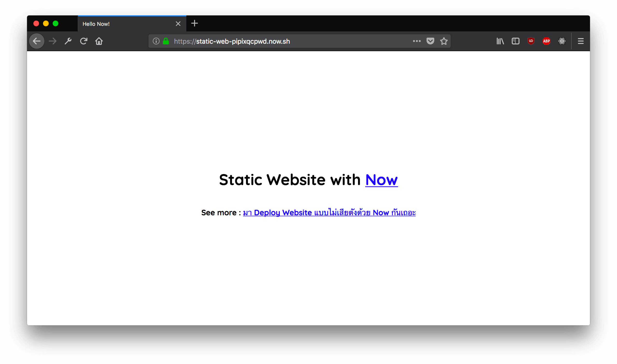Save the page to Pocket
The width and height of the screenshot is (617, 364).
(x=430, y=41)
